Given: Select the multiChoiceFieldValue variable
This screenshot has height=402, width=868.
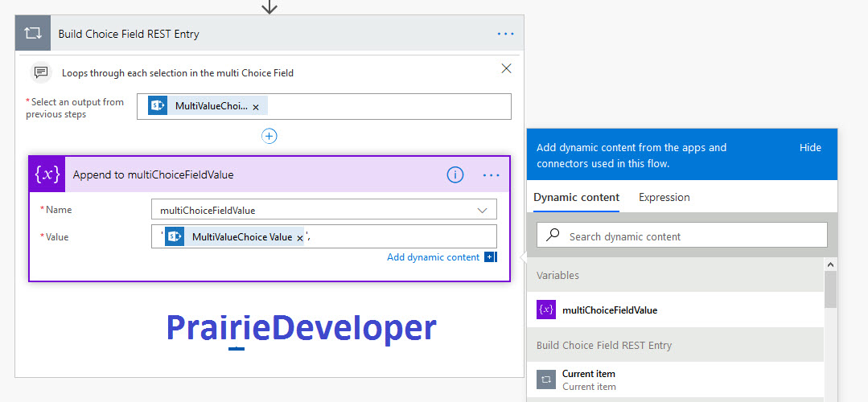Looking at the screenshot, I should point(675,310).
